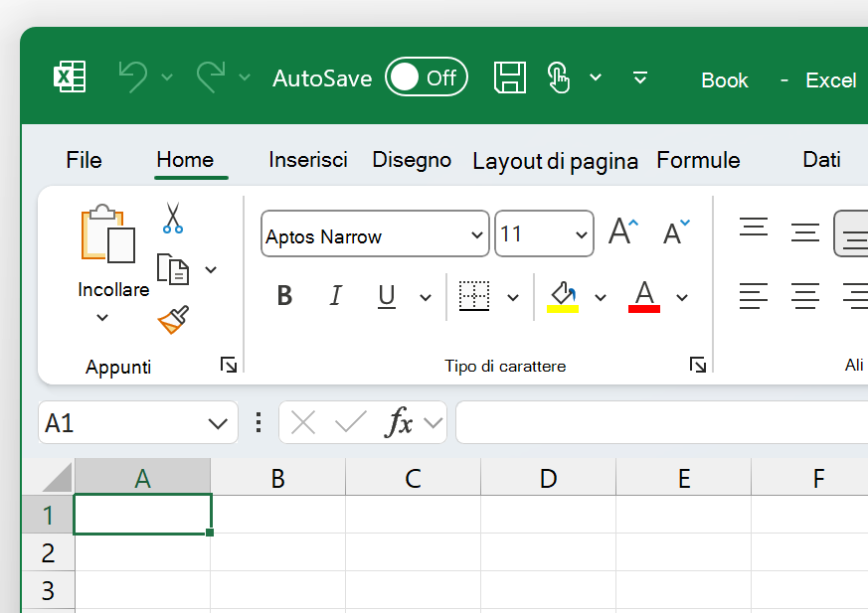Screen dimensions: 868x613
Task: Save the workbook with floppy icon
Action: [510, 77]
